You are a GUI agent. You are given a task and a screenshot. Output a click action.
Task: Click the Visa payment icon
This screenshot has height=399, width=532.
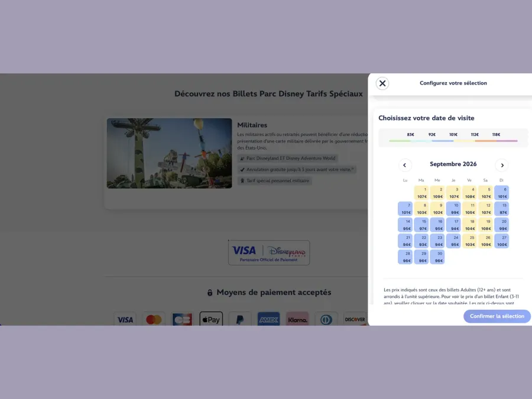point(125,319)
